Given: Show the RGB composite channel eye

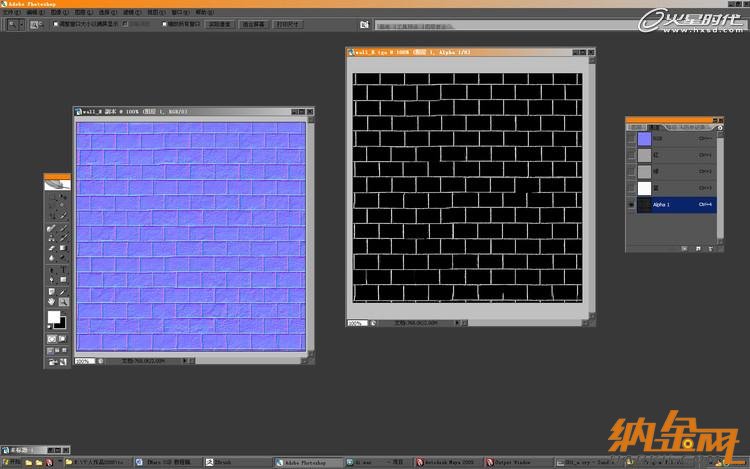Looking at the screenshot, I should coord(630,140).
